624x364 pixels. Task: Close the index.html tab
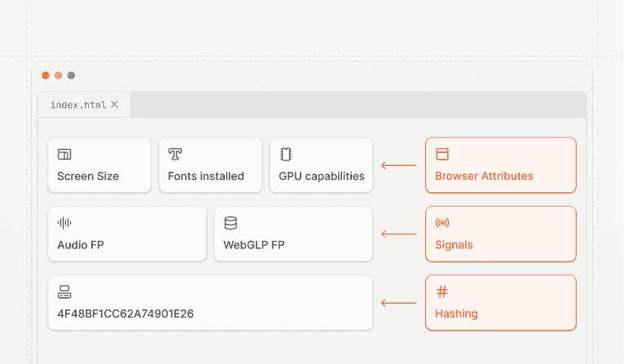[115, 104]
